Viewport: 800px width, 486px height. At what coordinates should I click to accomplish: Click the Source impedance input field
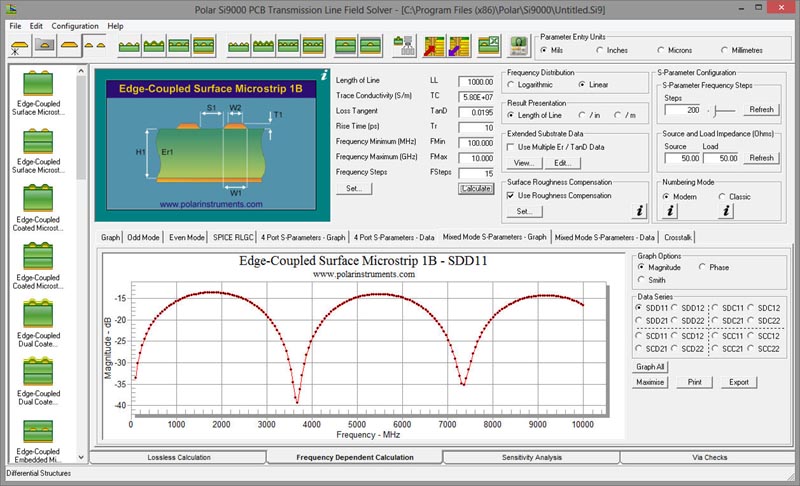tap(683, 159)
